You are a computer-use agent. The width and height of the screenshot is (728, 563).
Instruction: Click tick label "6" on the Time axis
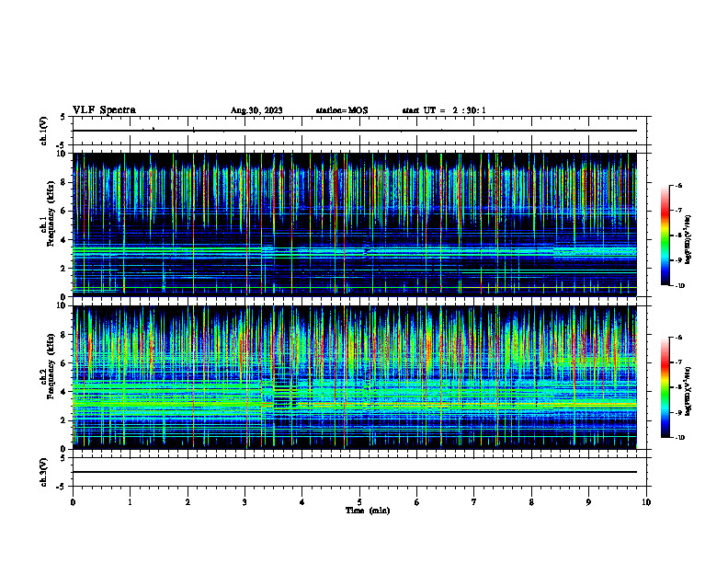[417, 502]
